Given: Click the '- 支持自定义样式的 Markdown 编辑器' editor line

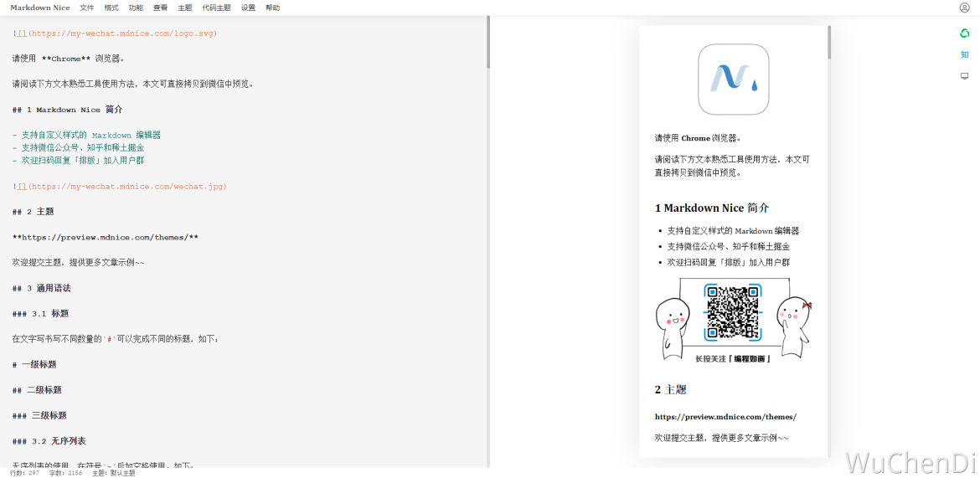Looking at the screenshot, I should click(86, 135).
